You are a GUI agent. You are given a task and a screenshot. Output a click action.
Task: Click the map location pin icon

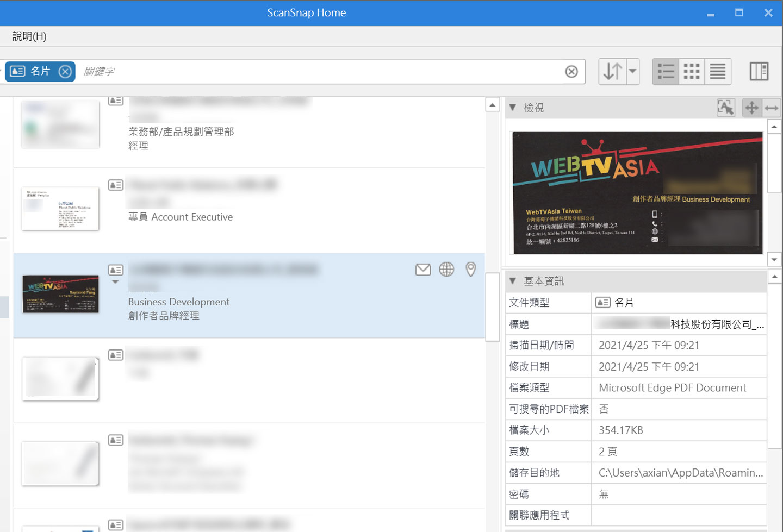coord(471,269)
